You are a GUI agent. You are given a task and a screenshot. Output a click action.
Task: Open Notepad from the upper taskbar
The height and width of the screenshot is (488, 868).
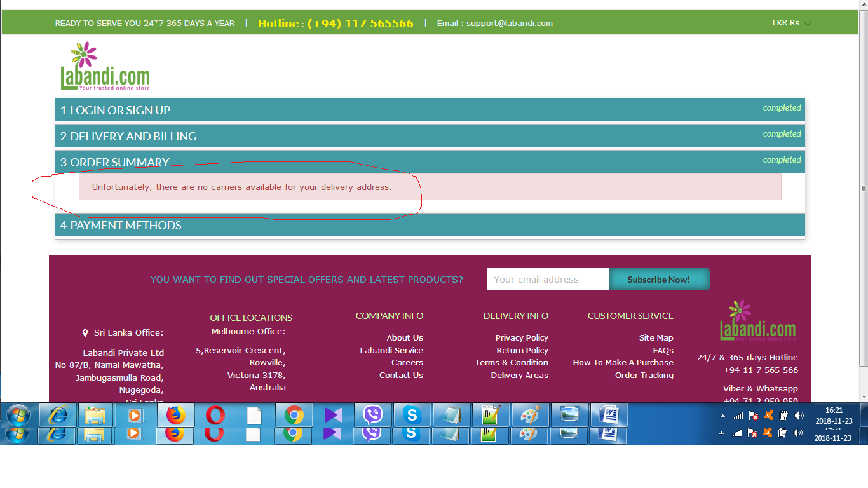[x=451, y=416]
